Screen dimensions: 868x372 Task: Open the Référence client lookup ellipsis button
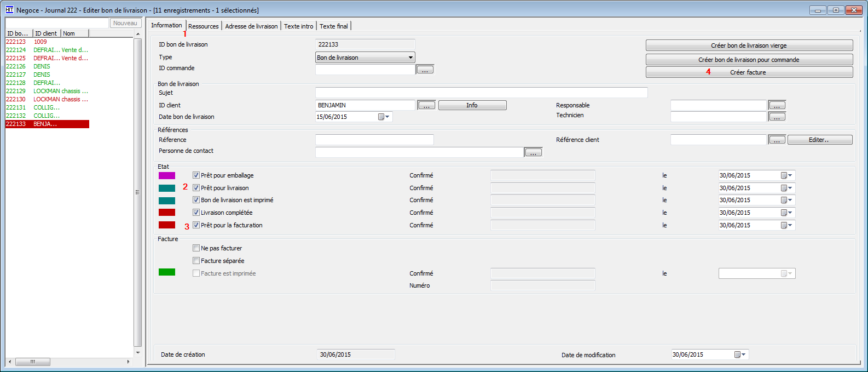click(x=777, y=140)
